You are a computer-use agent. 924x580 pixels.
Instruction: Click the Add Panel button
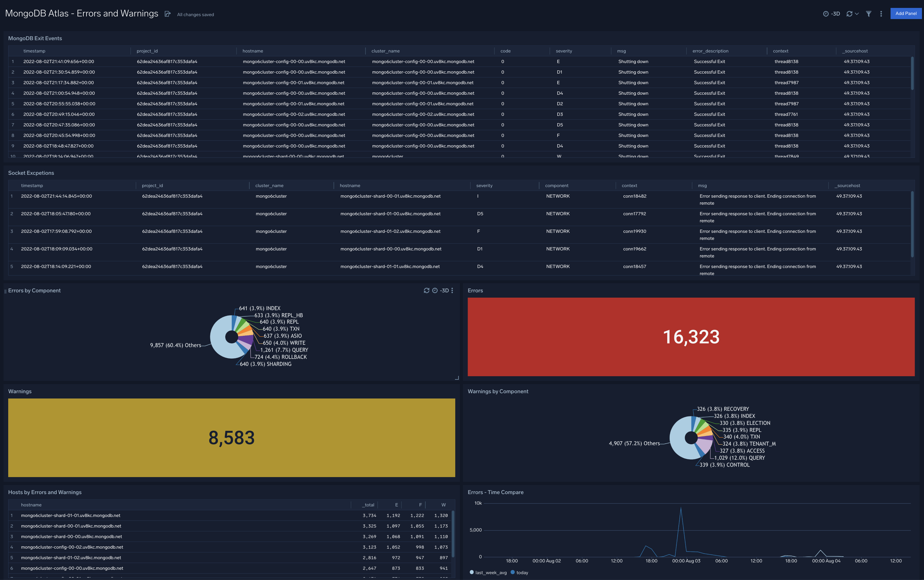906,13
